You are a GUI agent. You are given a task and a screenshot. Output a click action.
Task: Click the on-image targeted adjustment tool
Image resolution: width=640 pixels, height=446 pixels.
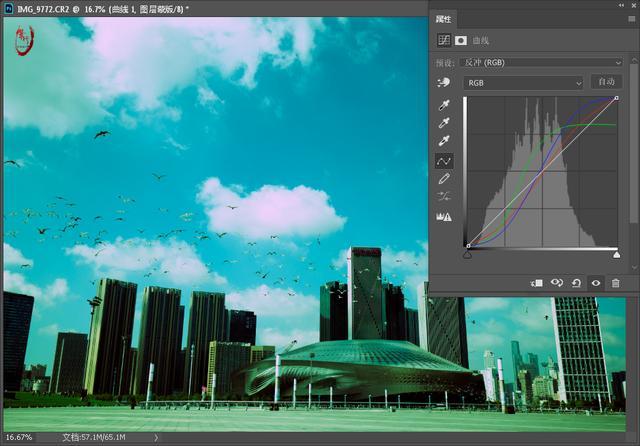[444, 82]
